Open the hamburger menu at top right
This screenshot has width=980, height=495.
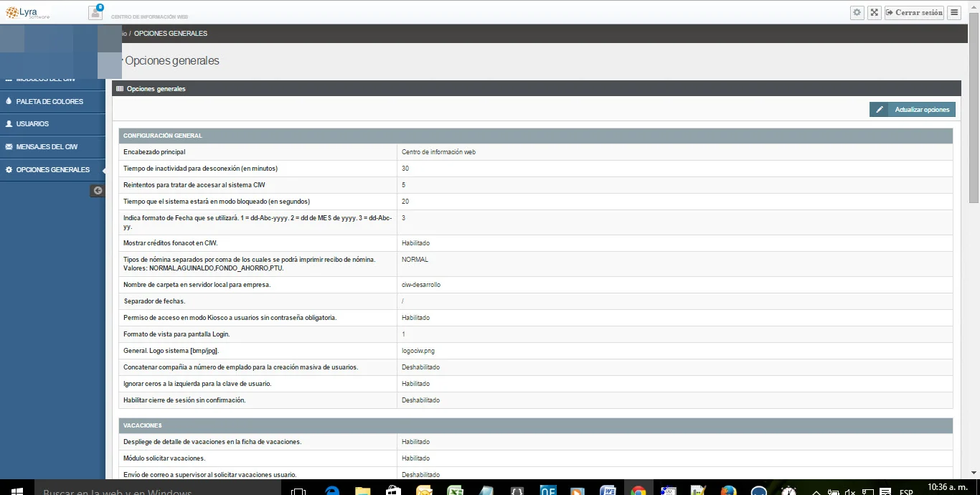coord(953,12)
